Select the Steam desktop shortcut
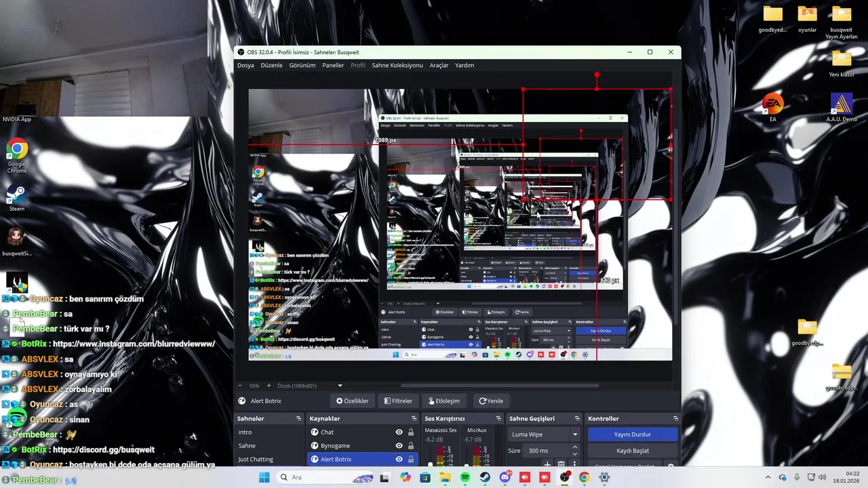This screenshot has width=868, height=488. [17, 199]
